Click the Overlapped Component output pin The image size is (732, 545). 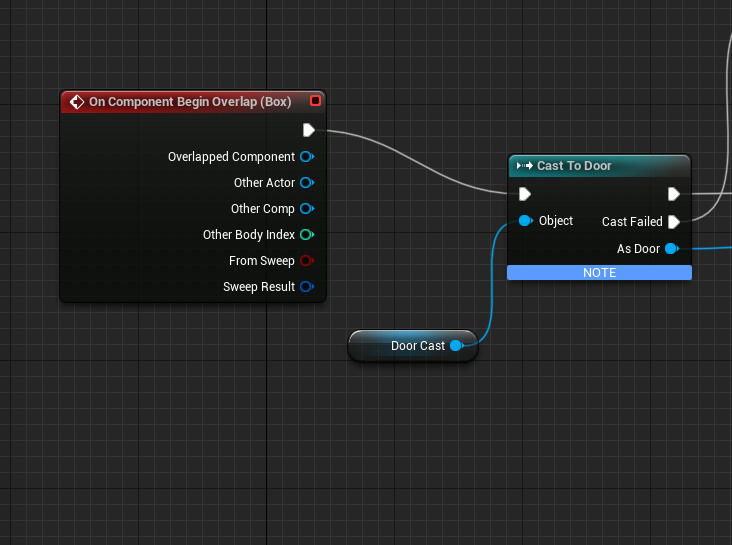point(306,157)
